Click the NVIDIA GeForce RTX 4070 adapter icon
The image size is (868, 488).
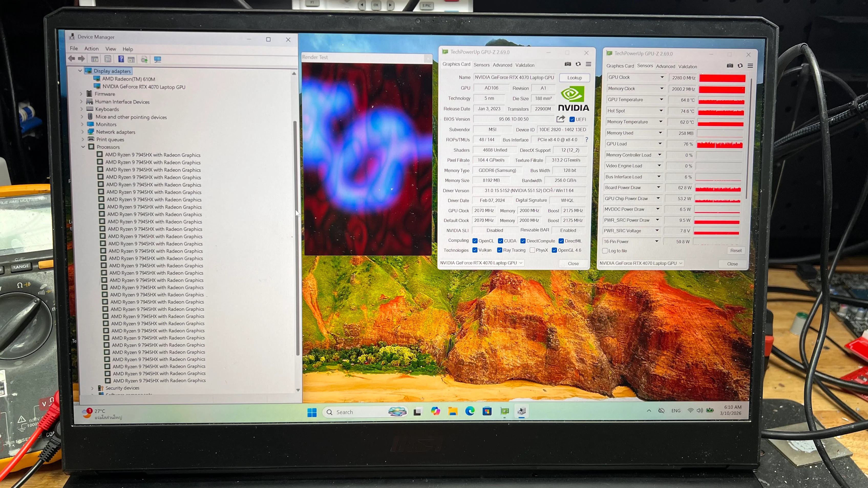click(x=97, y=86)
